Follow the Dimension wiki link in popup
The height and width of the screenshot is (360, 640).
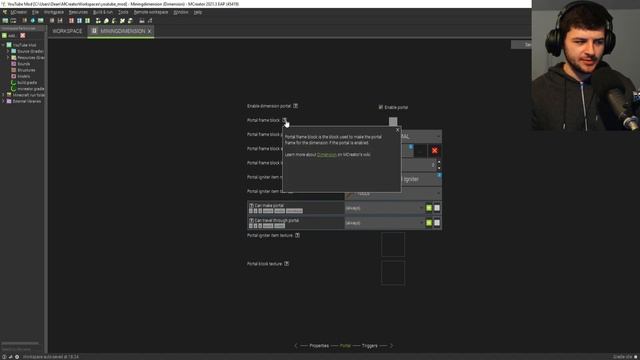(327, 155)
